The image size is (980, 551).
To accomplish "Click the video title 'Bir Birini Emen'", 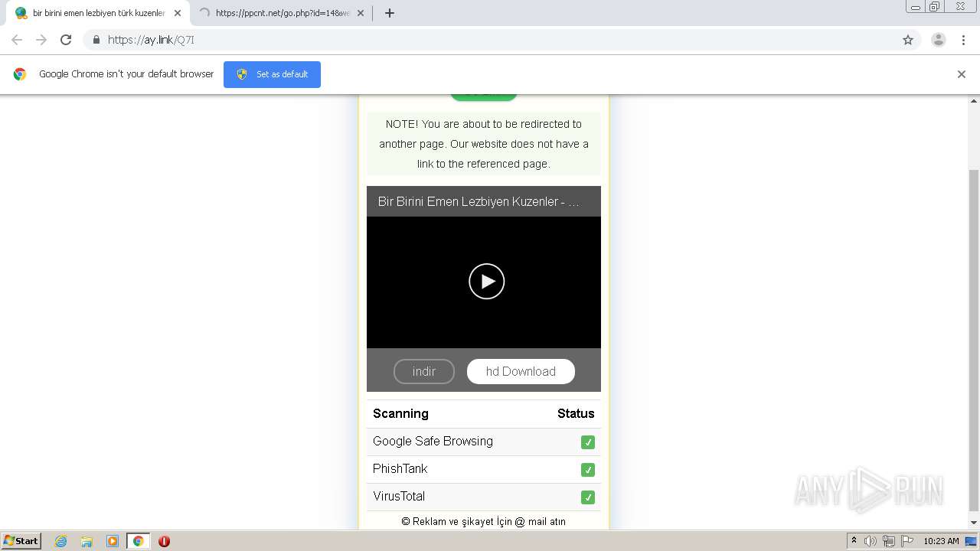I will tap(479, 202).
